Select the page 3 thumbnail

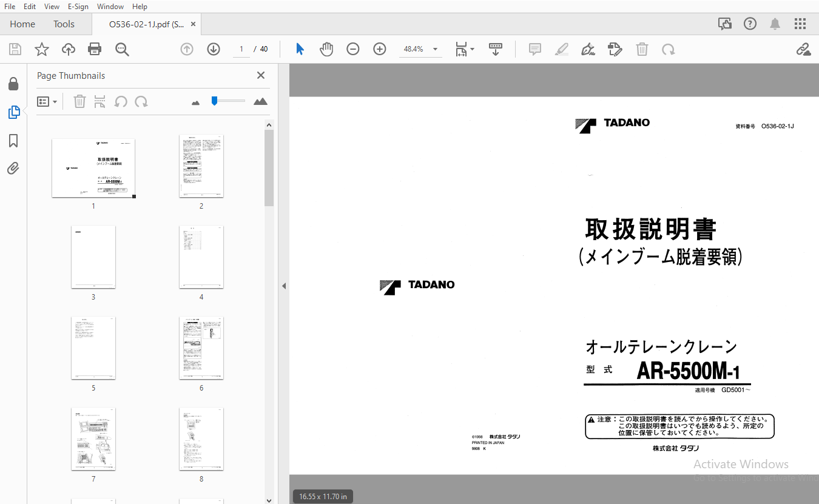pyautogui.click(x=93, y=257)
